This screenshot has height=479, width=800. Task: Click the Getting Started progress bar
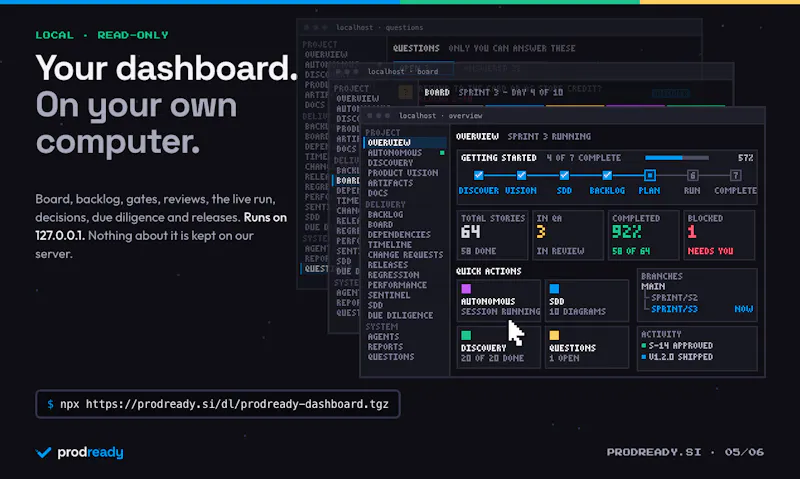coord(677,158)
